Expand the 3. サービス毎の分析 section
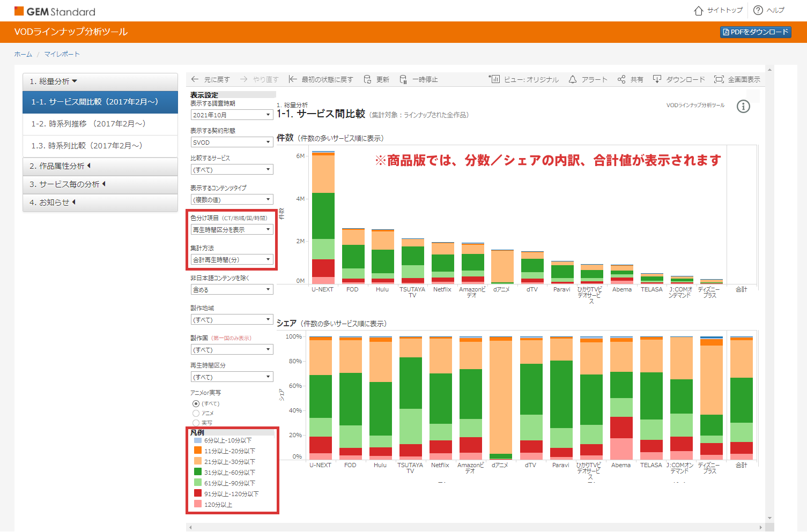807x532 pixels. [x=100, y=184]
